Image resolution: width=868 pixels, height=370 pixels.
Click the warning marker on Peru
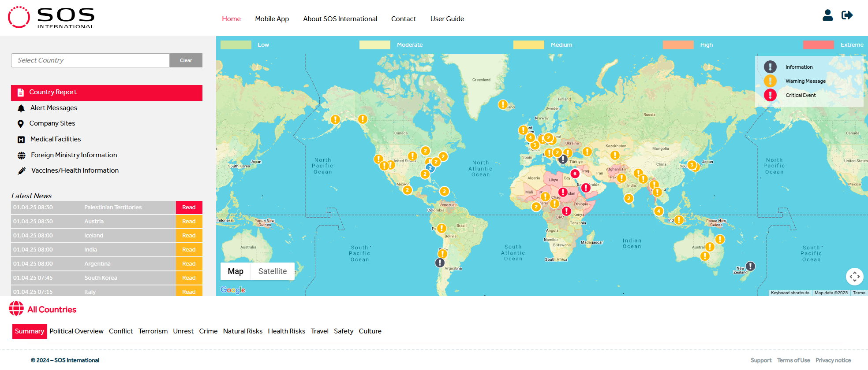[441, 228]
